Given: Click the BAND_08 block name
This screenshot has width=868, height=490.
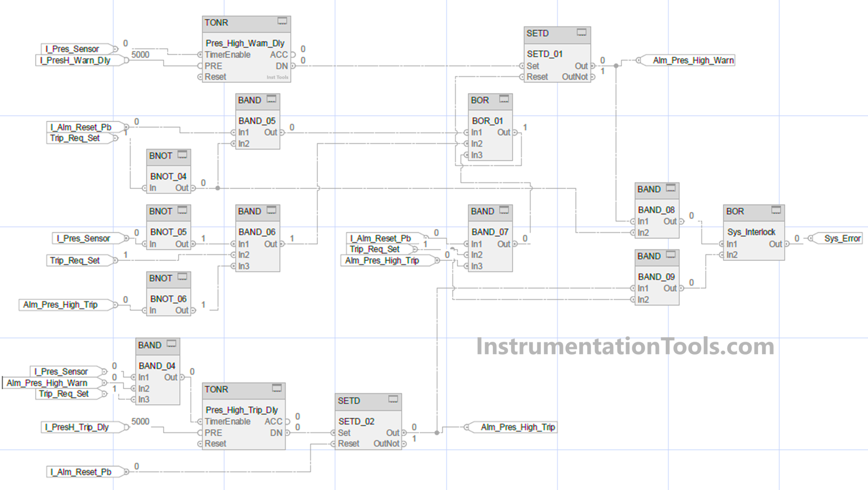Looking at the screenshot, I should [657, 210].
